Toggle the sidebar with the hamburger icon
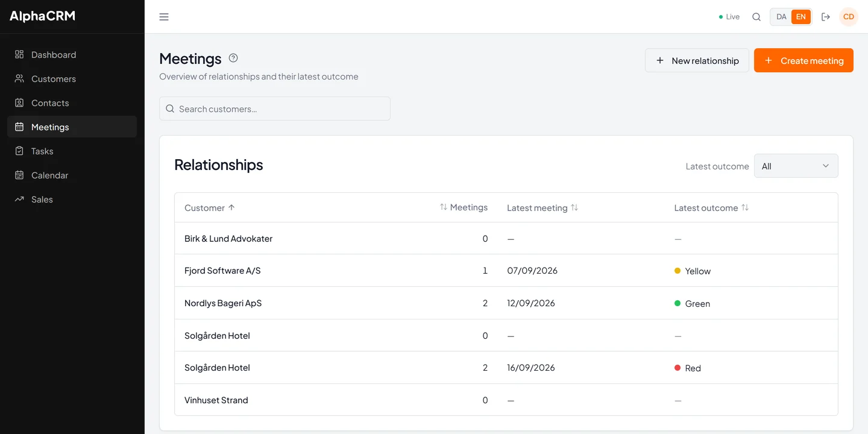The width and height of the screenshot is (868, 434). coord(164,17)
